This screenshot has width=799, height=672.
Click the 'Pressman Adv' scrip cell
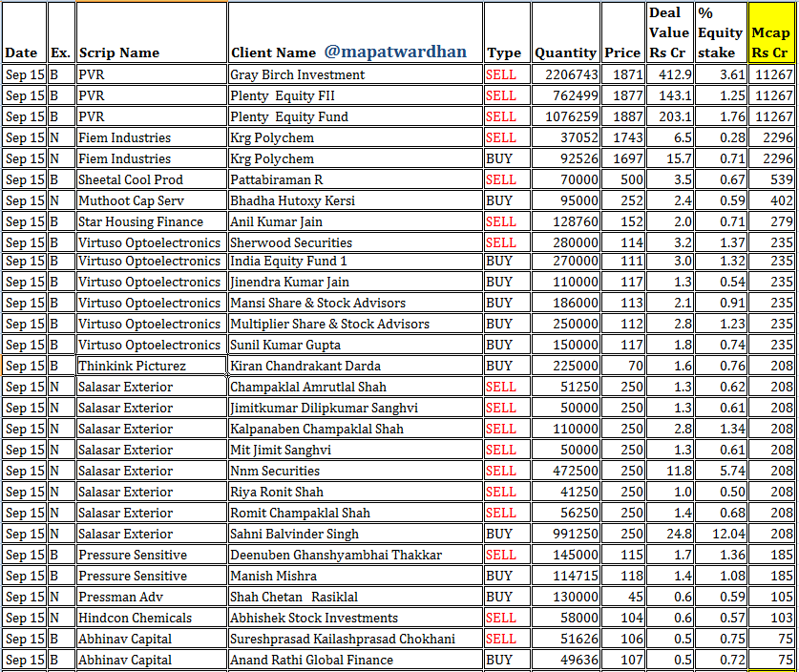[x=152, y=596]
